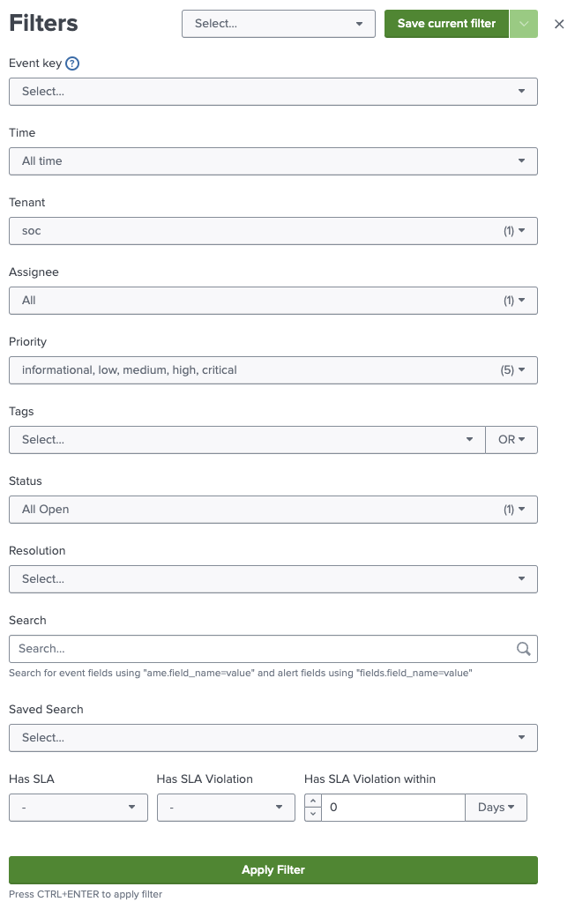Open the Has SLA dropdown
The image size is (575, 924).
click(x=78, y=807)
